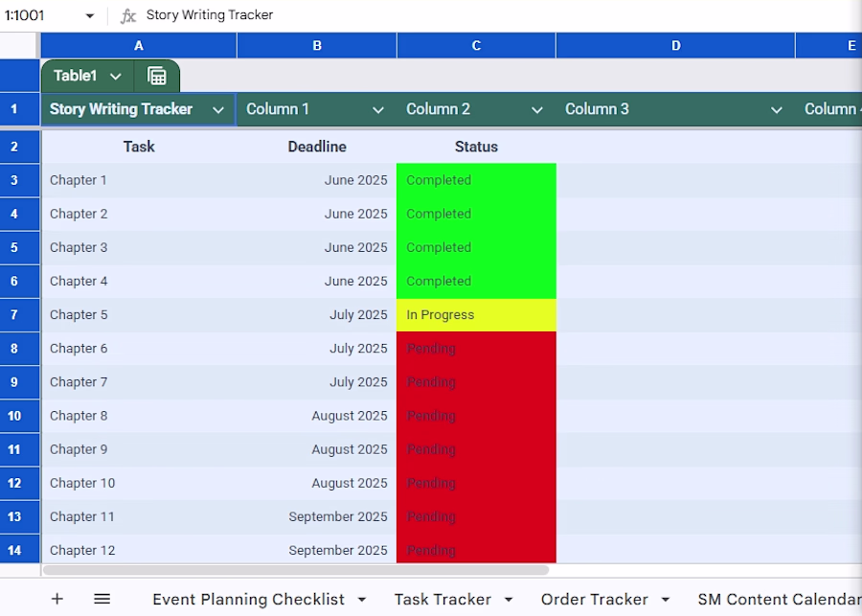Image resolution: width=862 pixels, height=616 pixels.
Task: Expand the Table1 name dropdown chevron
Action: coord(116,77)
